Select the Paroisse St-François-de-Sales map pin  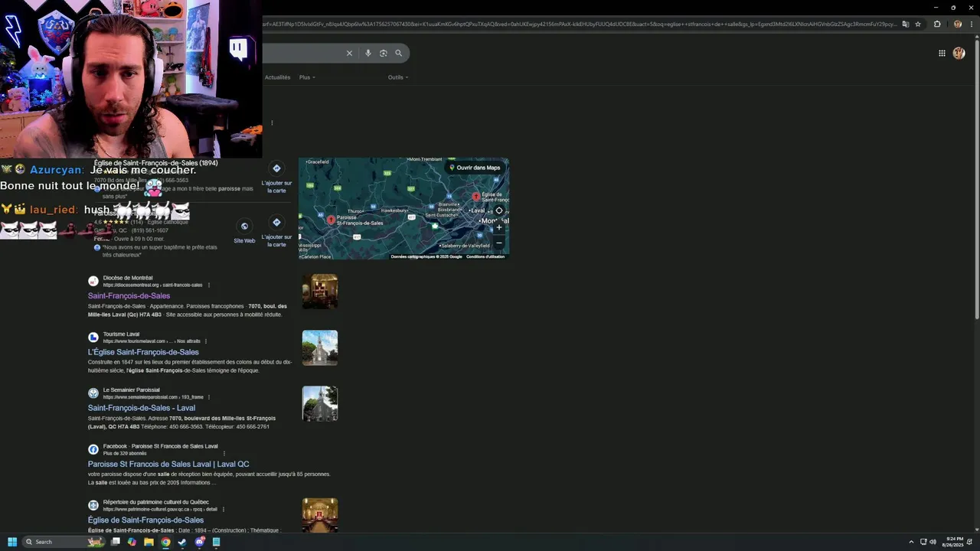pyautogui.click(x=331, y=220)
